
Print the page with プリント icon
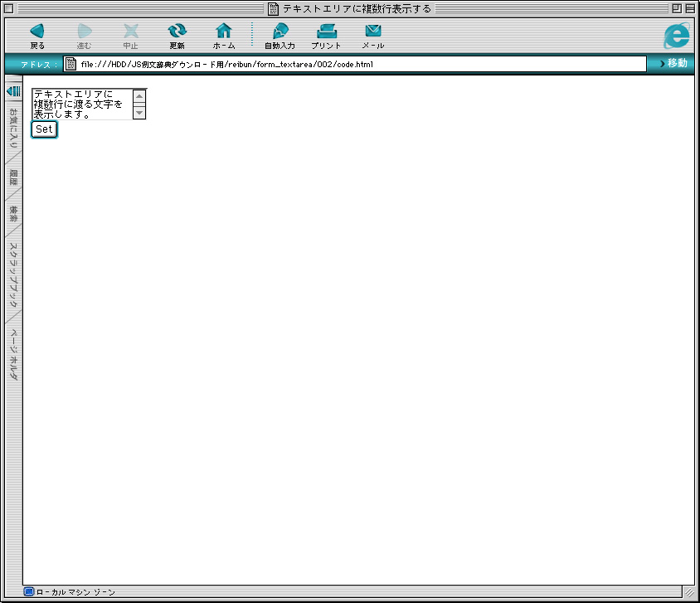pos(326,32)
